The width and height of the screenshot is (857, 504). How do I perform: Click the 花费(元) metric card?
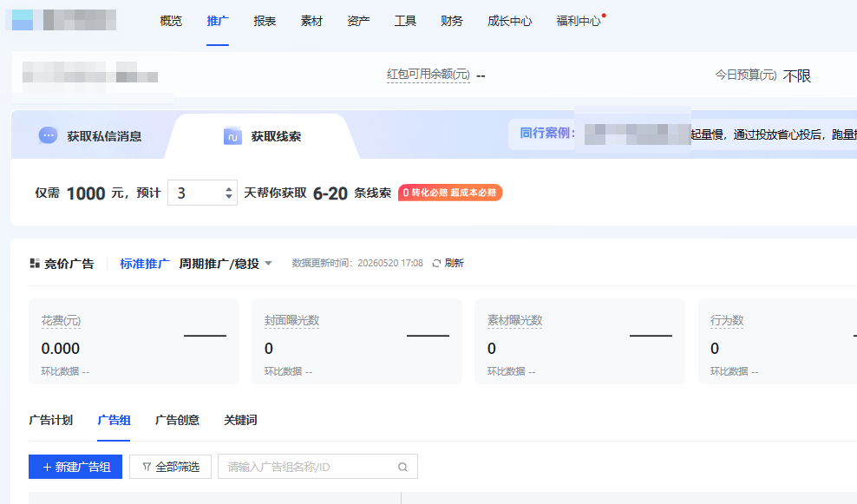coord(134,341)
